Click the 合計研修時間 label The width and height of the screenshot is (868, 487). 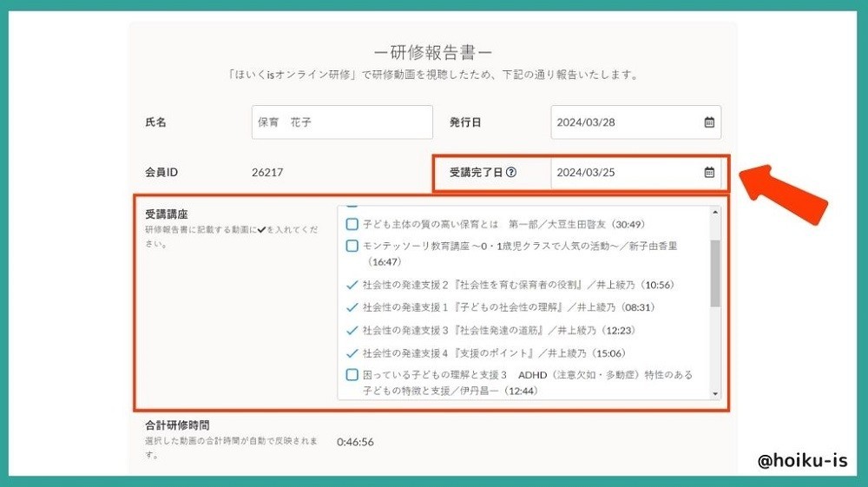(x=177, y=425)
